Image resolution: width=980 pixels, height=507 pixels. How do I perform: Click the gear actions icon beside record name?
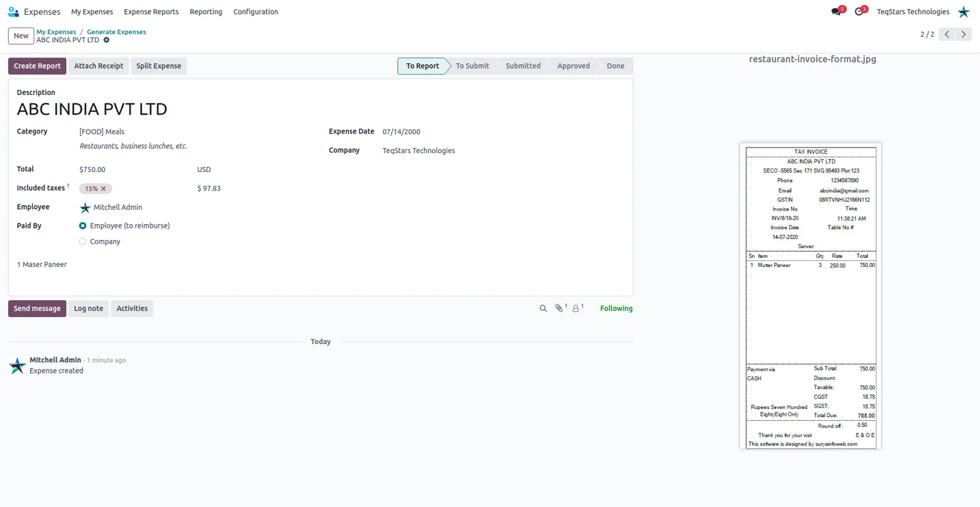[x=107, y=40]
